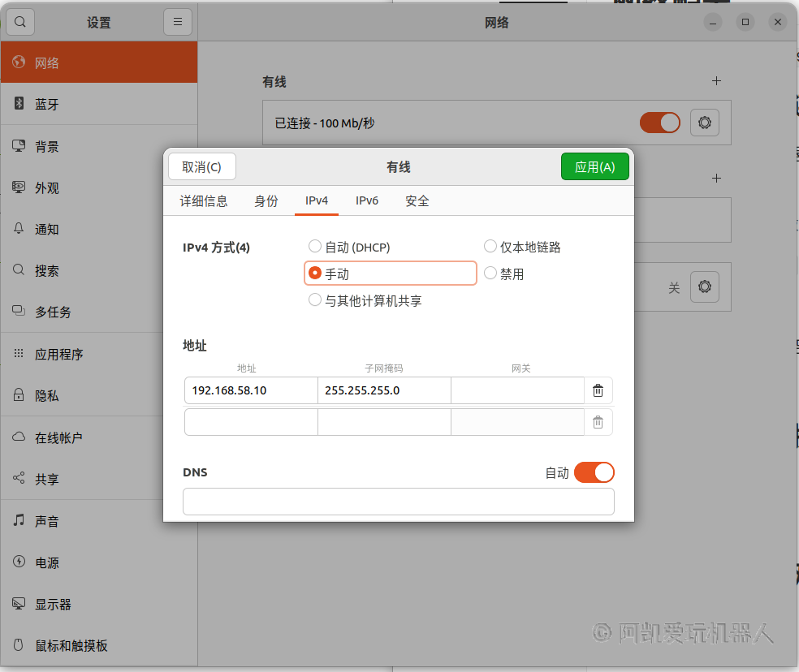The image size is (799, 672).
Task: Toggle the wired connection switch off
Action: click(x=659, y=123)
